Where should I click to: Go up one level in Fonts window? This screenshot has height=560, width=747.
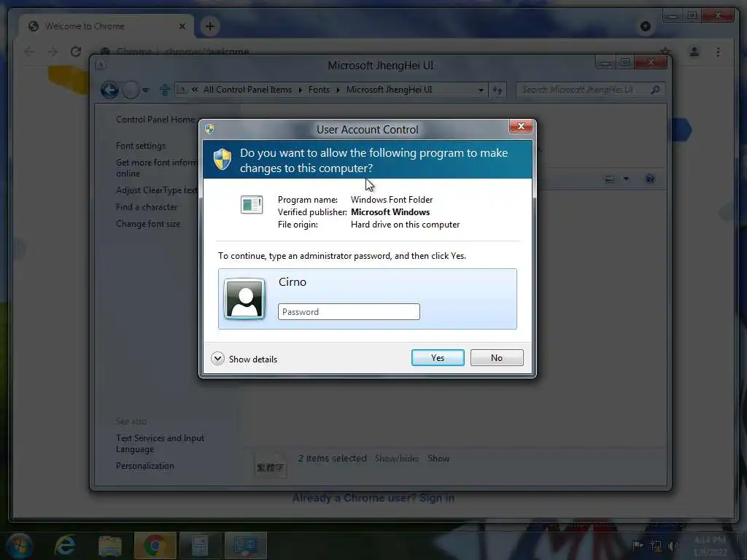(164, 90)
